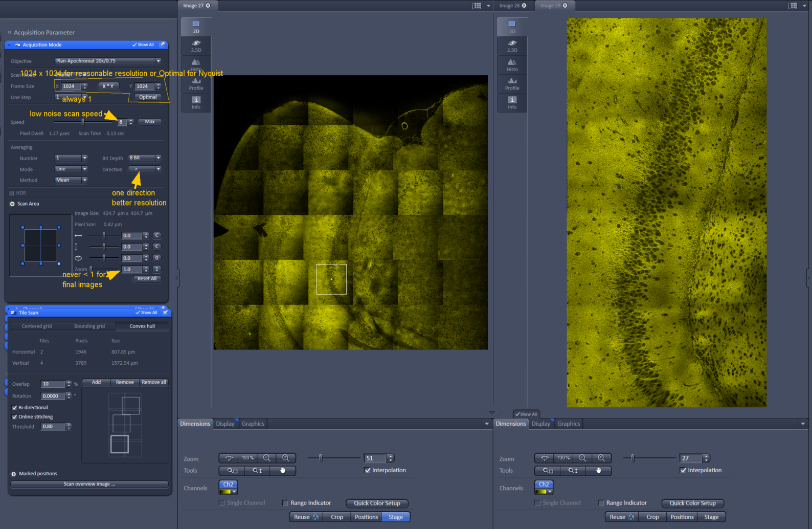Enable Range Indicator in the left display panel
812x529 pixels.
pos(286,503)
